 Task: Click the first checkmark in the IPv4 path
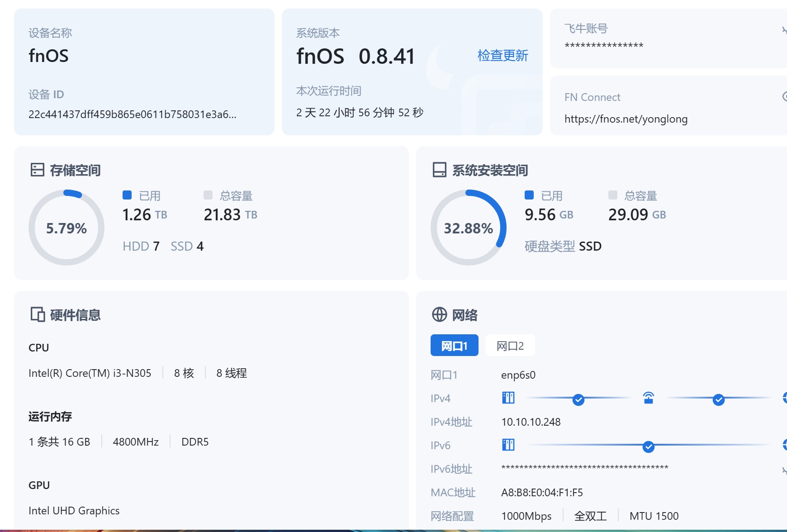pyautogui.click(x=578, y=399)
